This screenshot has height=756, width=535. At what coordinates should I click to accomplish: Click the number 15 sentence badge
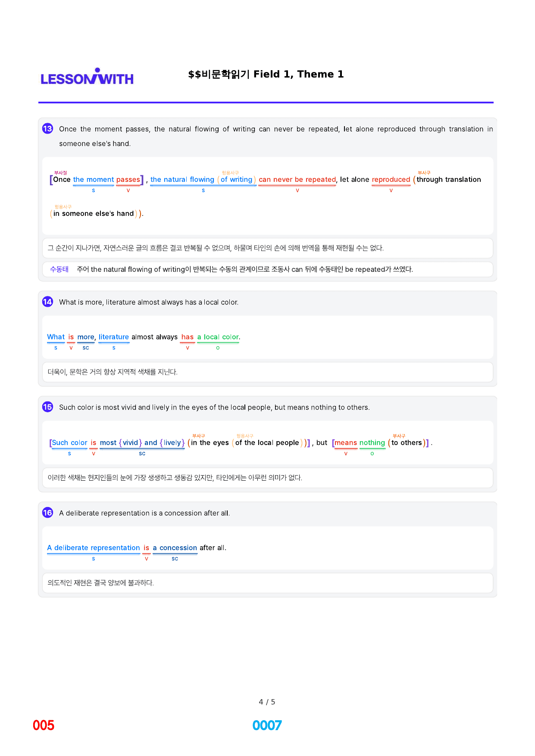click(47, 407)
